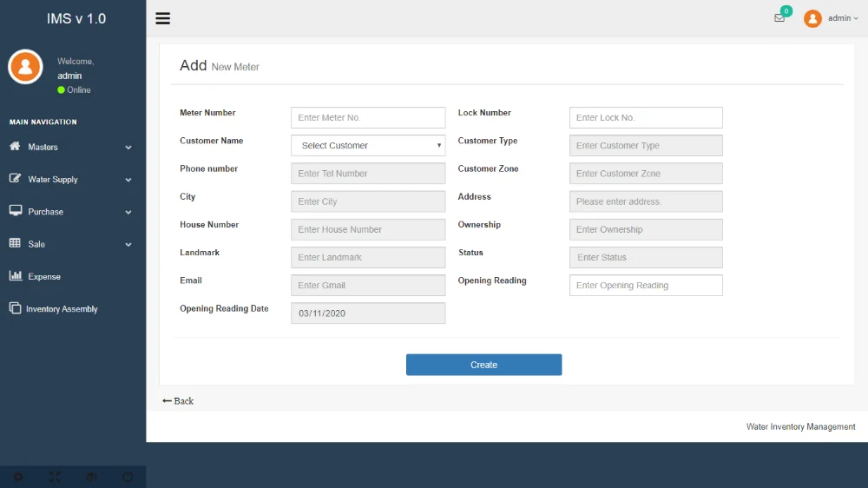Expand the Water Supply menu chevron
Image resolution: width=868 pixels, height=488 pixels.
(128, 180)
